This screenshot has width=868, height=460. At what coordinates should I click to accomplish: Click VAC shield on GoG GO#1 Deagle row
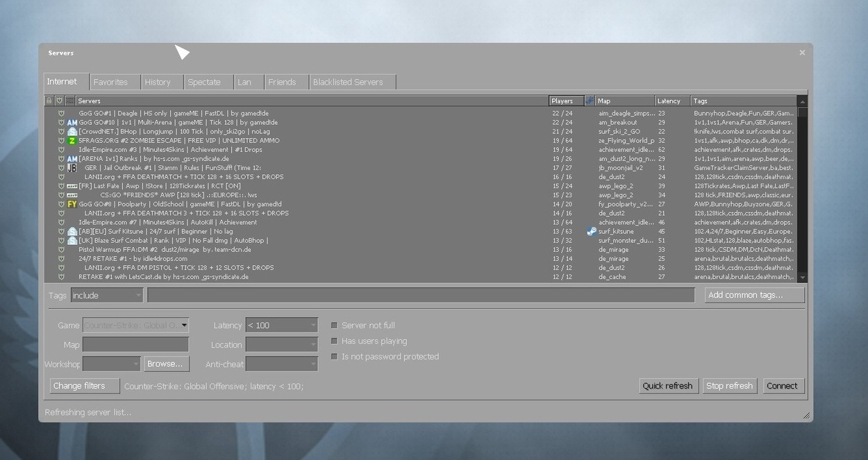click(x=61, y=113)
